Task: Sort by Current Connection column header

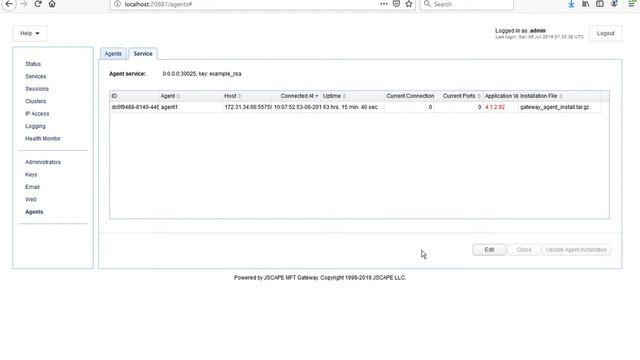Action: [x=409, y=96]
